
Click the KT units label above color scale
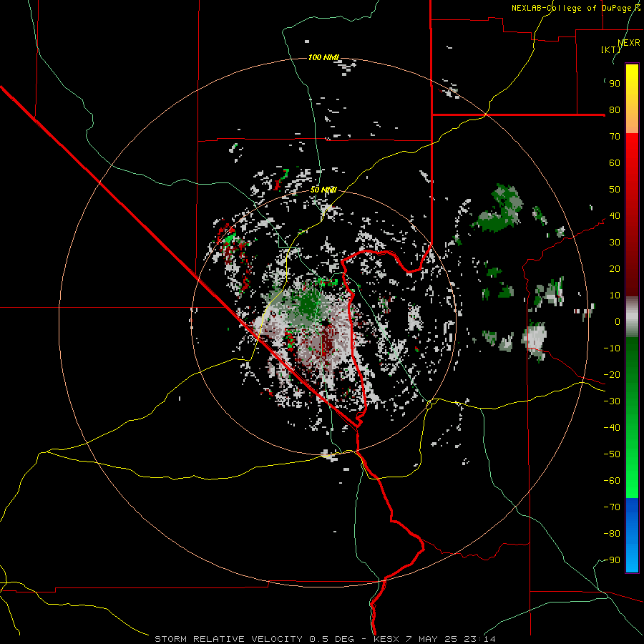coord(611,49)
